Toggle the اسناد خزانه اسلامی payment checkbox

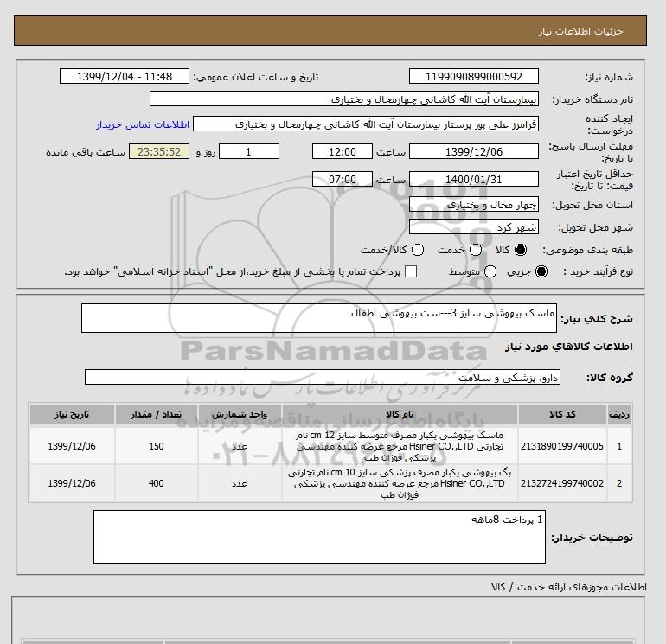coord(411,271)
